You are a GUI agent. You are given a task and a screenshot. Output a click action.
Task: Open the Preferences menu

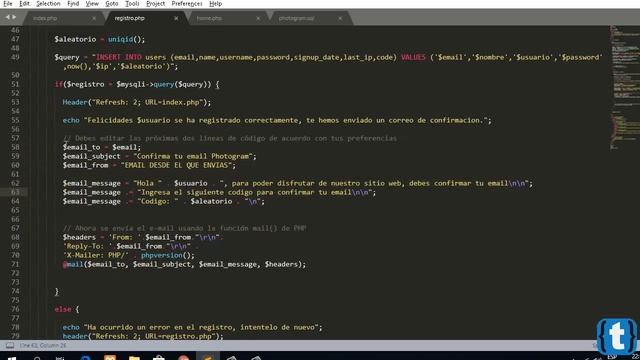coord(187,4)
